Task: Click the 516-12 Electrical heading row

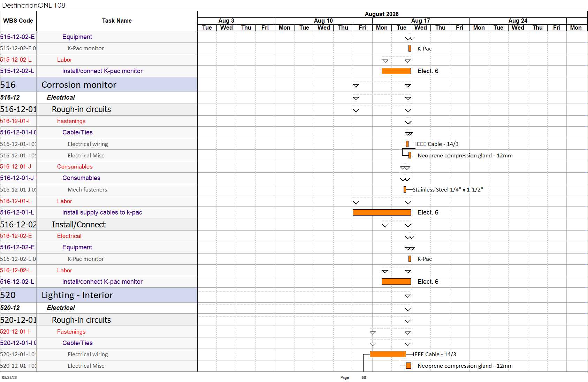Action: click(99, 98)
